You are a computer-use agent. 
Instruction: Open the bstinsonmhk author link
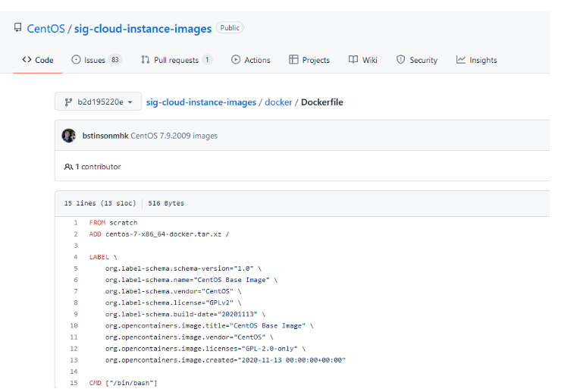click(x=105, y=136)
